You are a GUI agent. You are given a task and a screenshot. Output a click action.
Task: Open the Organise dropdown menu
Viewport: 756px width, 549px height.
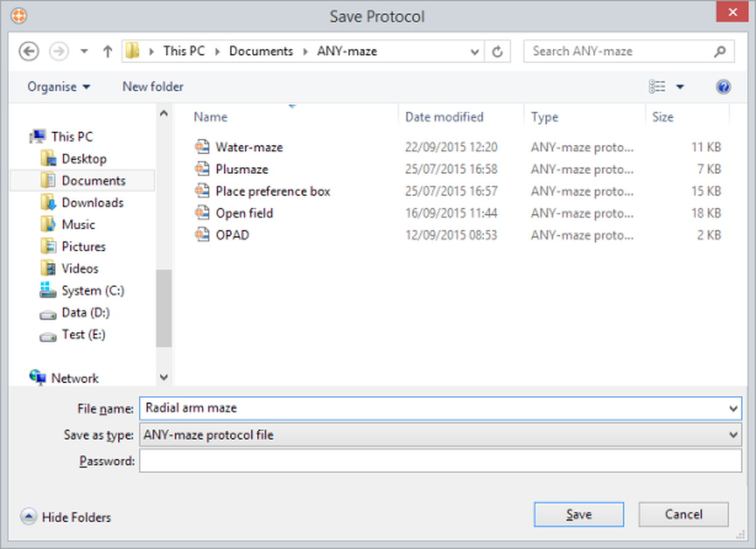[x=58, y=87]
